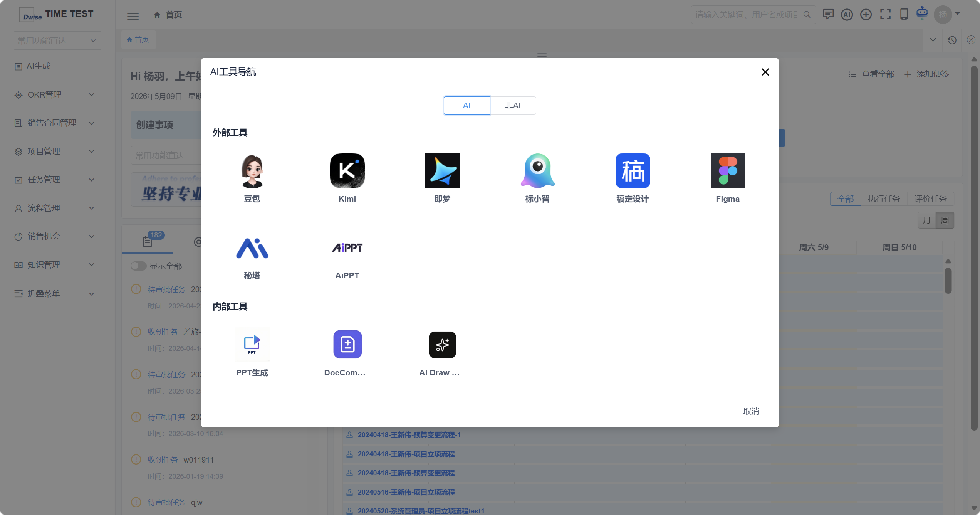Expand the 知识管理 sidebar menu
Screen dimensions: 980x515
(x=54, y=265)
